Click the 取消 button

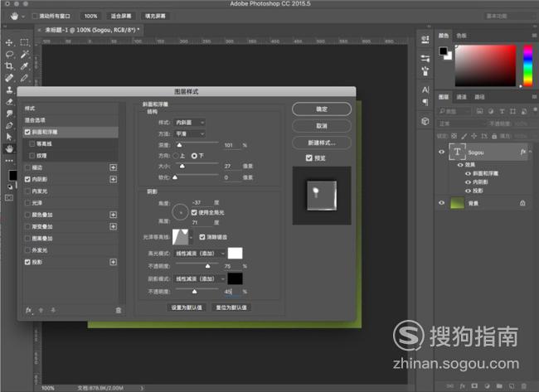coord(322,126)
